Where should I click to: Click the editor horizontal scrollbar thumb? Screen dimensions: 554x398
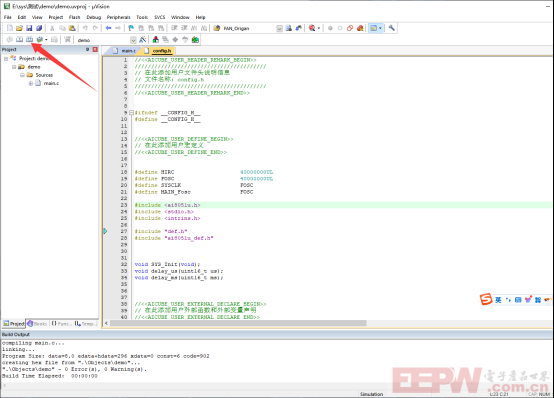pos(238,323)
